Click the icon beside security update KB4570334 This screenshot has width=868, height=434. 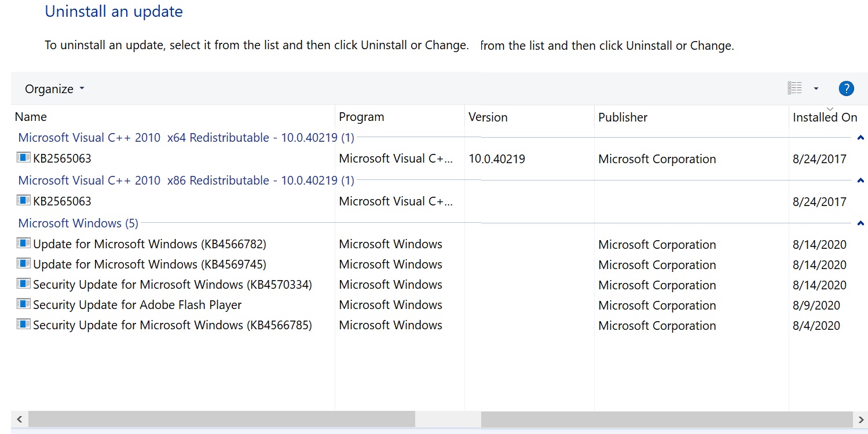23,284
